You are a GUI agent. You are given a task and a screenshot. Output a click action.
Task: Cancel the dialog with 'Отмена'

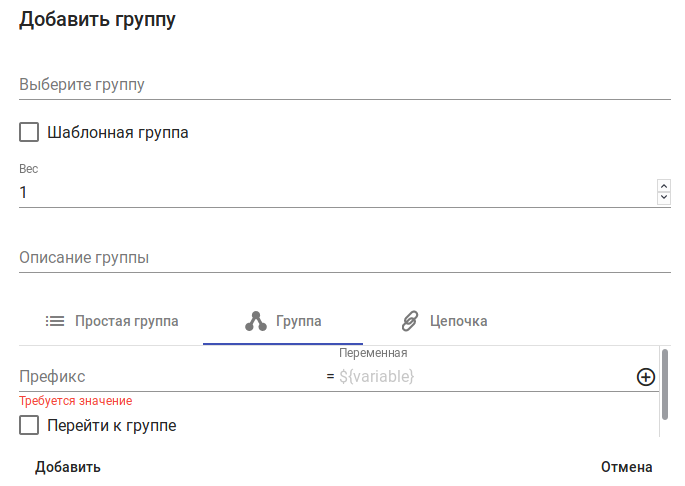pos(626,467)
